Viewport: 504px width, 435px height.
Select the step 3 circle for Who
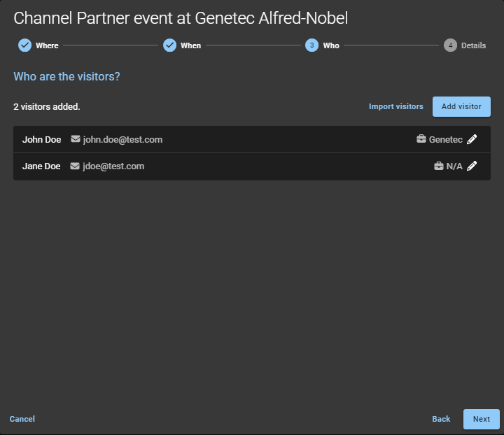click(311, 45)
